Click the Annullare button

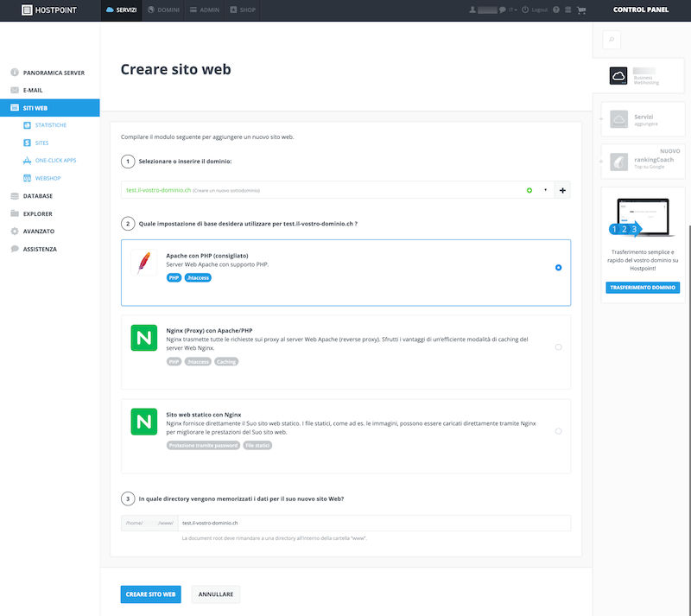click(x=216, y=594)
